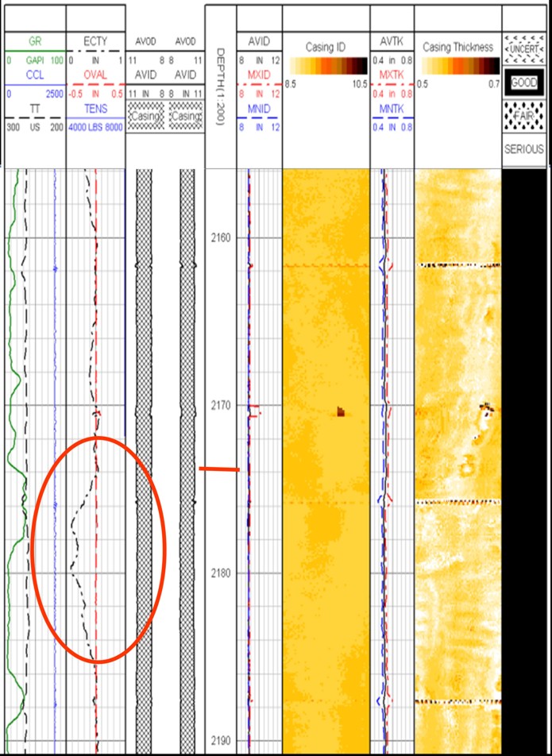
Task: Click the blue TENS curve label
Action: pyautogui.click(x=95, y=108)
